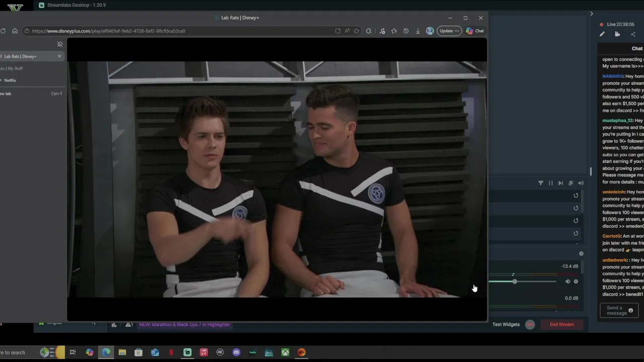Click the third refresh icon in list
Screen dimensions: 644x362
point(576,221)
